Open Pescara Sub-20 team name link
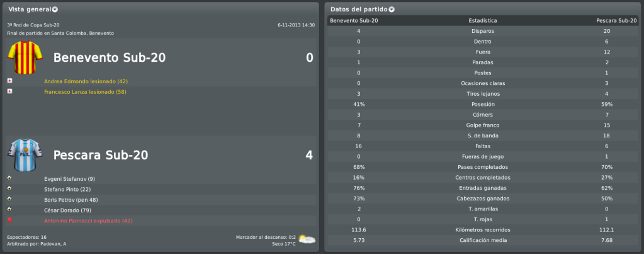The image size is (644, 254). (101, 155)
